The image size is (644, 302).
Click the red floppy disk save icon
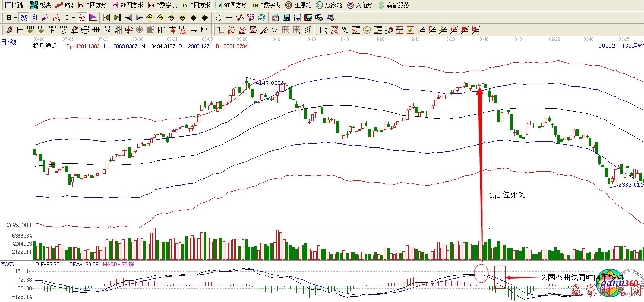point(308,18)
